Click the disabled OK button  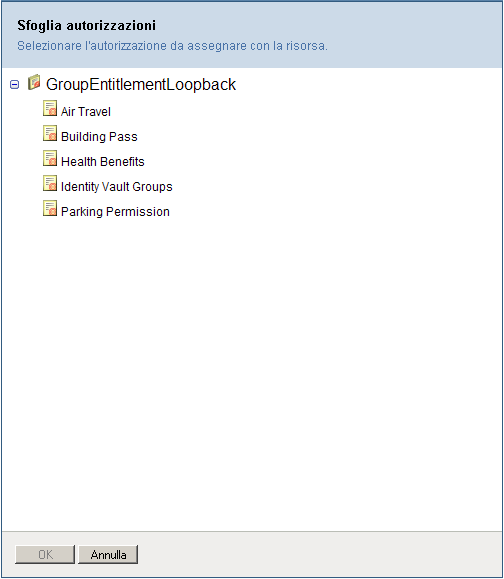[45, 554]
